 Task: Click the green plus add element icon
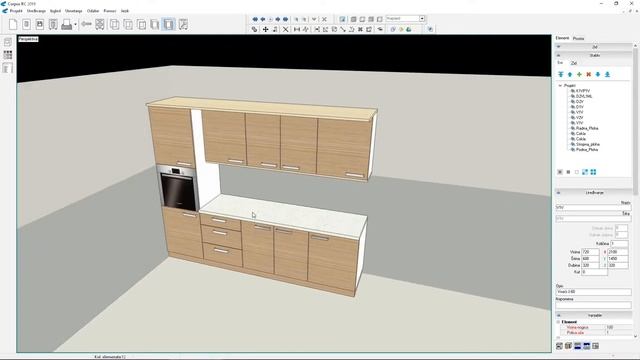tap(579, 74)
